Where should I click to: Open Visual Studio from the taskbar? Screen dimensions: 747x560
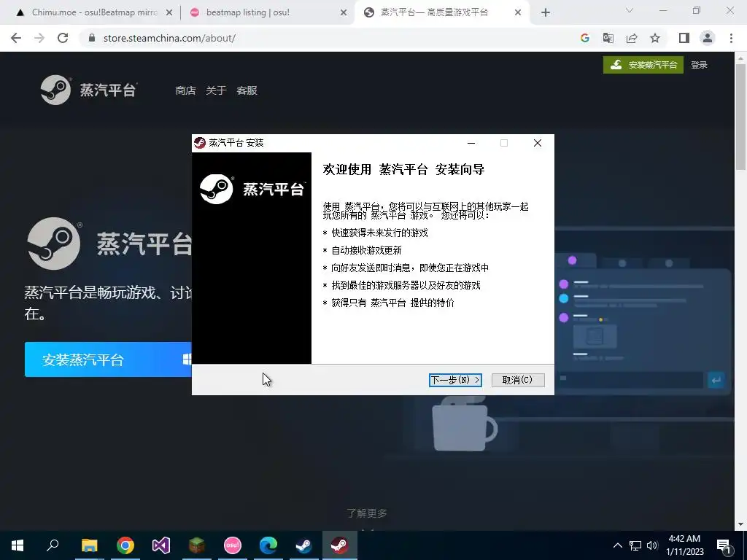[161, 545]
